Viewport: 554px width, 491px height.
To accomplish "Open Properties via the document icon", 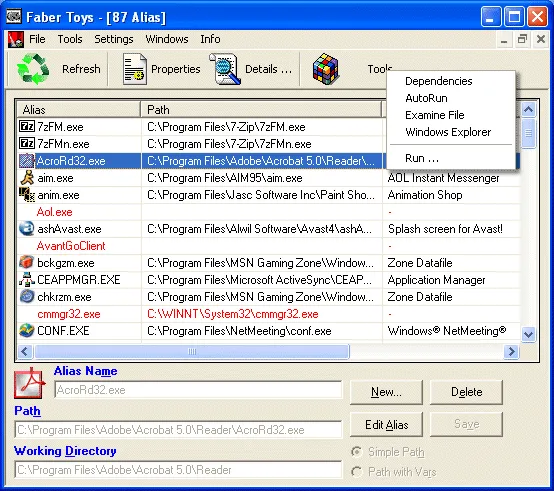I will coord(135,69).
